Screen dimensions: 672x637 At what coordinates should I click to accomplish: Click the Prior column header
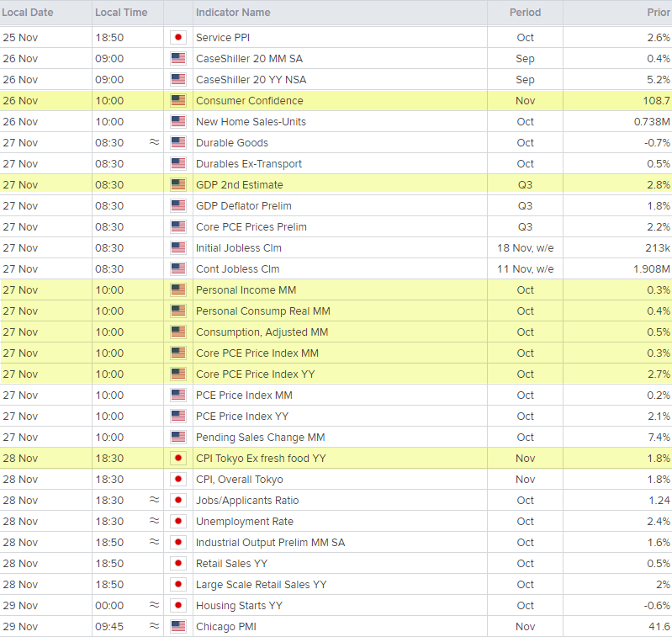(x=658, y=13)
